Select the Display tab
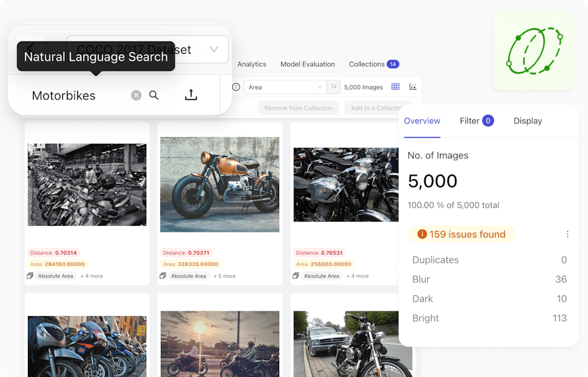The width and height of the screenshot is (588, 377). tap(528, 121)
